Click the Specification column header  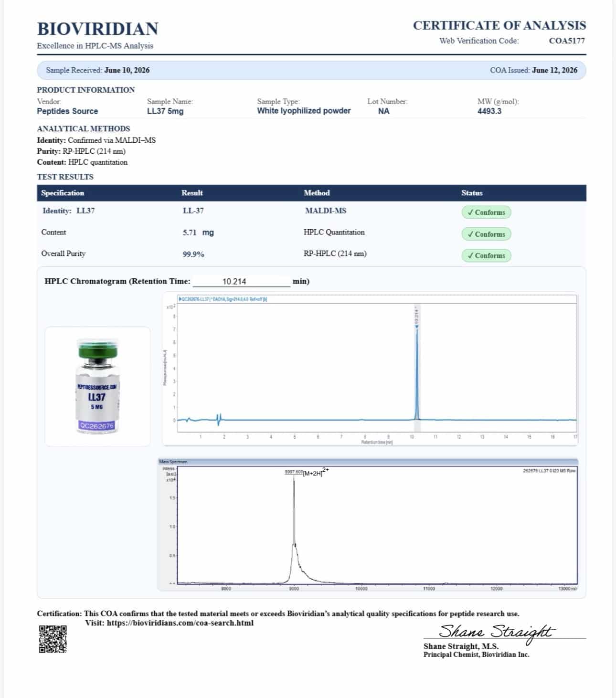click(x=63, y=193)
